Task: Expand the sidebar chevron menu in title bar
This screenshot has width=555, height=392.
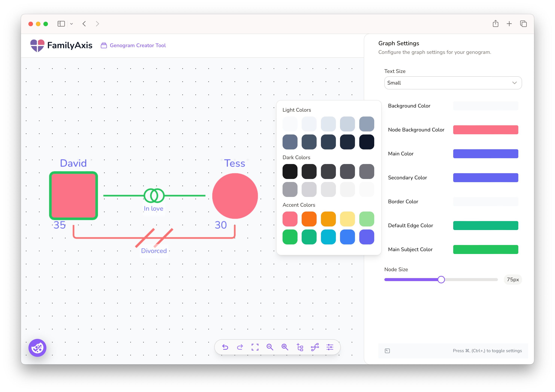Action: (x=71, y=24)
